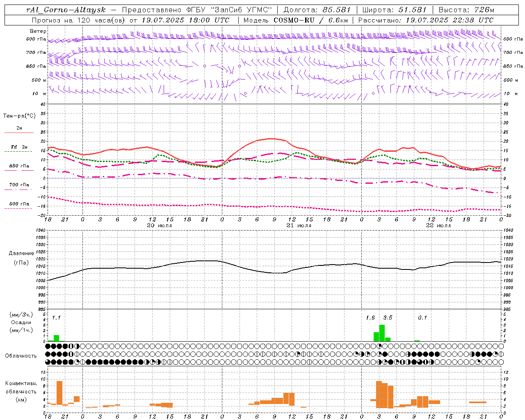Click the Высота: 726м header field

coord(466,10)
